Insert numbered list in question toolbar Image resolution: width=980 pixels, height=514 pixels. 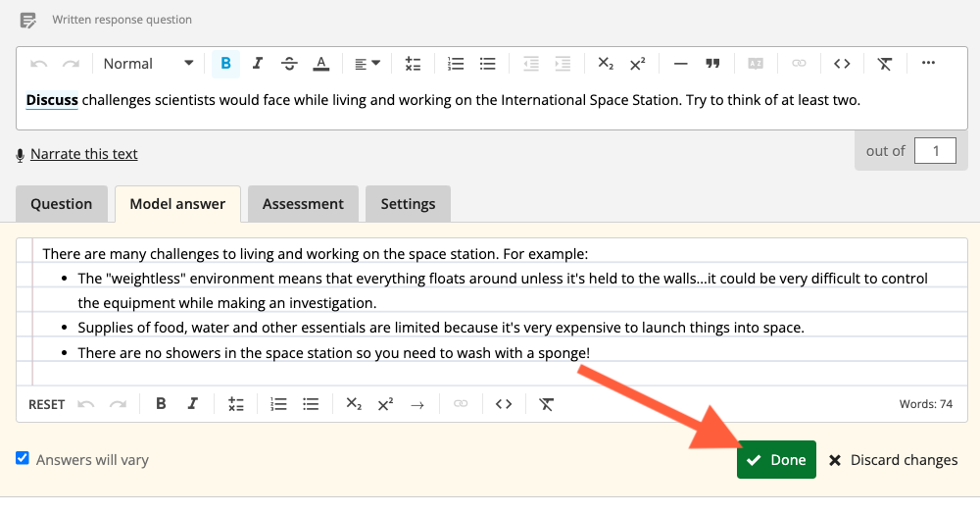coord(456,64)
